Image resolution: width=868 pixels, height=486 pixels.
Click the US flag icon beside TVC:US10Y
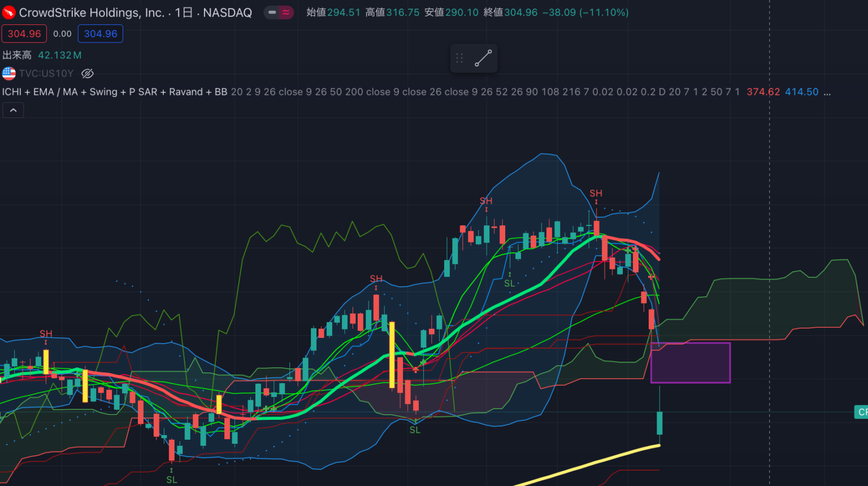pyautogui.click(x=9, y=73)
